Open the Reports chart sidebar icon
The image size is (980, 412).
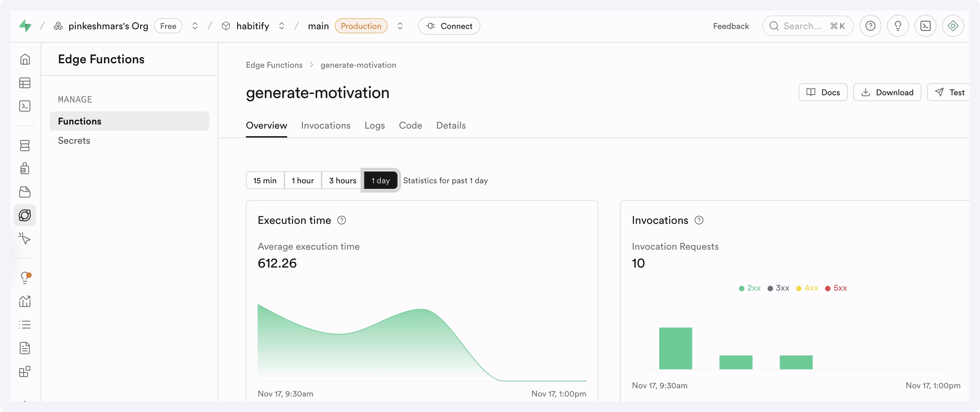25,301
